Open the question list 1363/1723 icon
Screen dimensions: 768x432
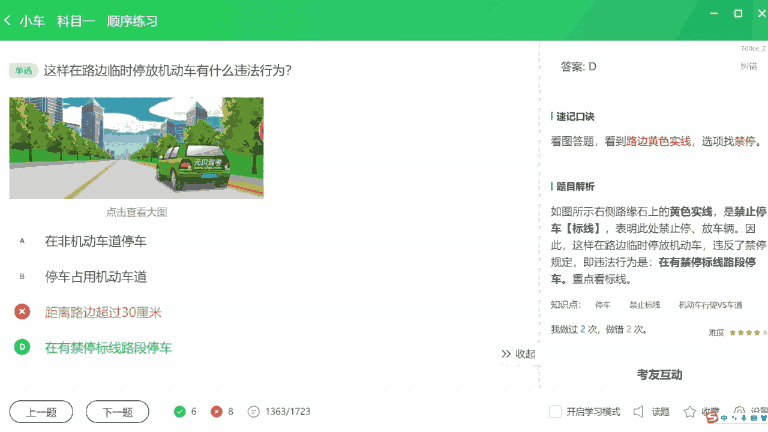coord(253,411)
